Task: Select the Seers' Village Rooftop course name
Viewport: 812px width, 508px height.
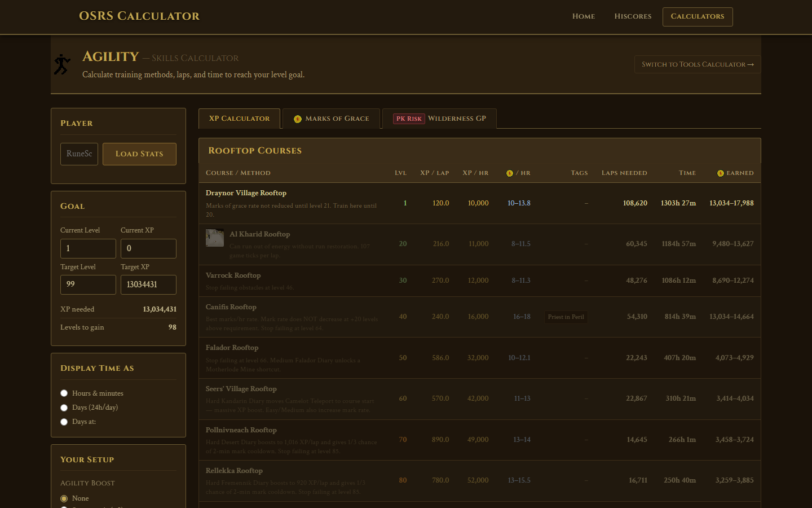Action: pos(241,388)
